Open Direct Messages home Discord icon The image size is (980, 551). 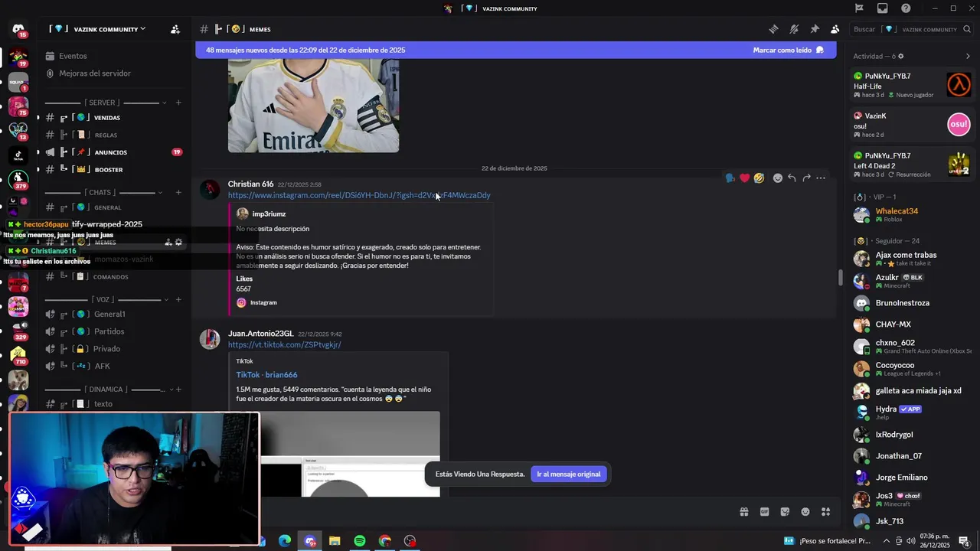pos(18,29)
